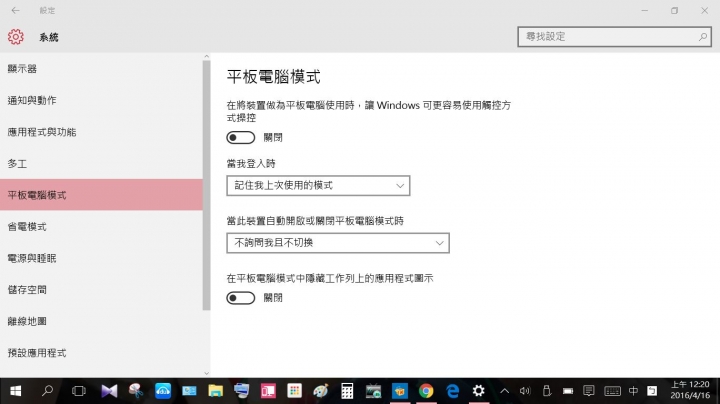Launch Microsoft Edge from the taskbar

(453, 391)
